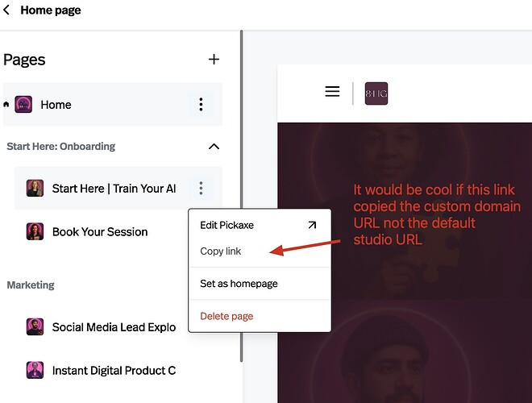Click the Social Media Lead Explo avatar thumbnail
This screenshot has width=532, height=403.
click(35, 326)
